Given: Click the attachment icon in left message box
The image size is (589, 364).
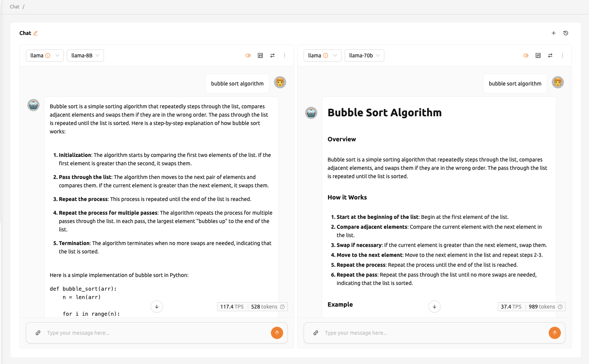Looking at the screenshot, I should pyautogui.click(x=38, y=333).
